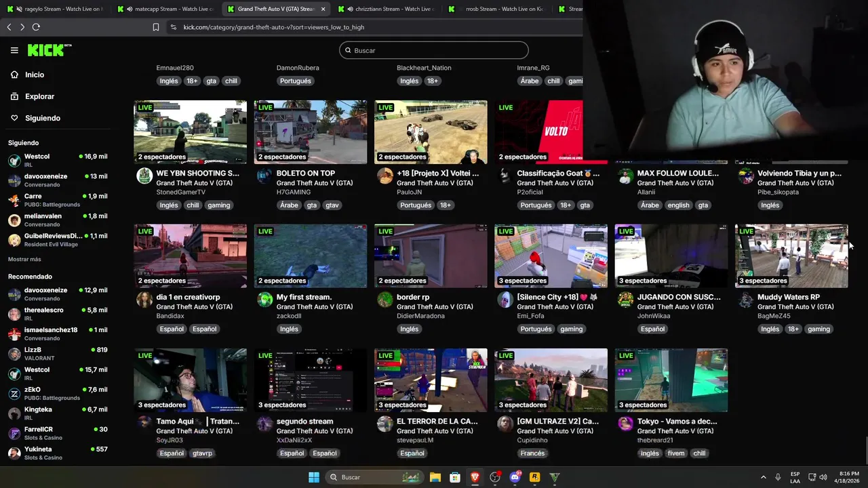Image resolution: width=868 pixels, height=488 pixels.
Task: Open Microsoft Store from taskbar
Action: [455, 477]
